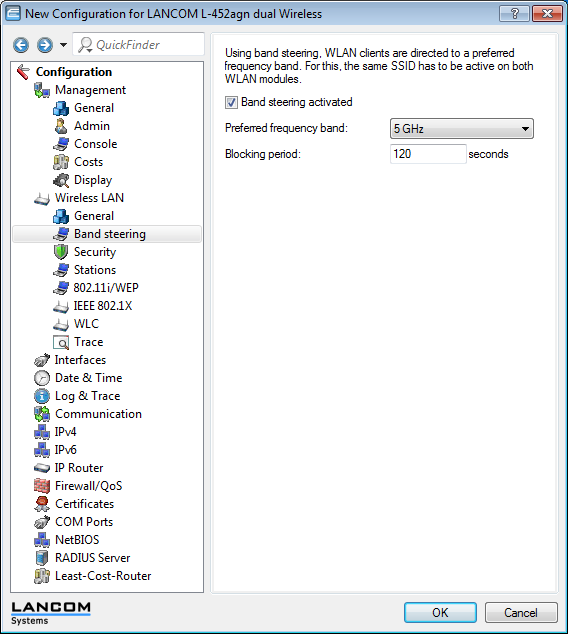The image size is (568, 634).
Task: Click the Certificates ribbon icon
Action: (42, 504)
